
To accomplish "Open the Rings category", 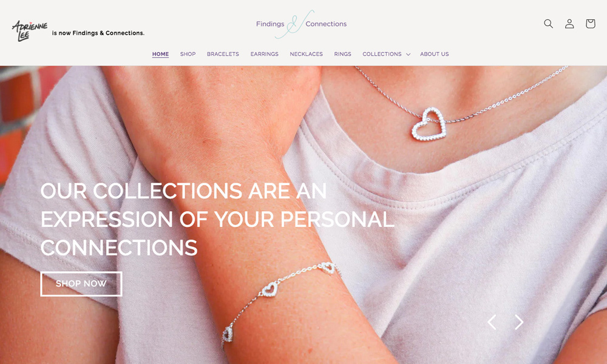I will (342, 54).
